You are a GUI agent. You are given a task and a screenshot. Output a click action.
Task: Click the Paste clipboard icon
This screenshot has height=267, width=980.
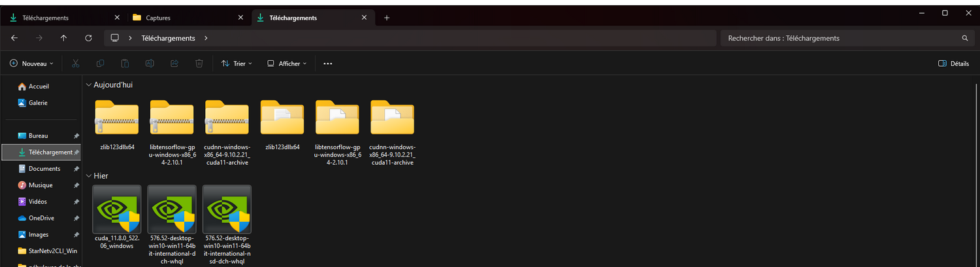(x=125, y=63)
